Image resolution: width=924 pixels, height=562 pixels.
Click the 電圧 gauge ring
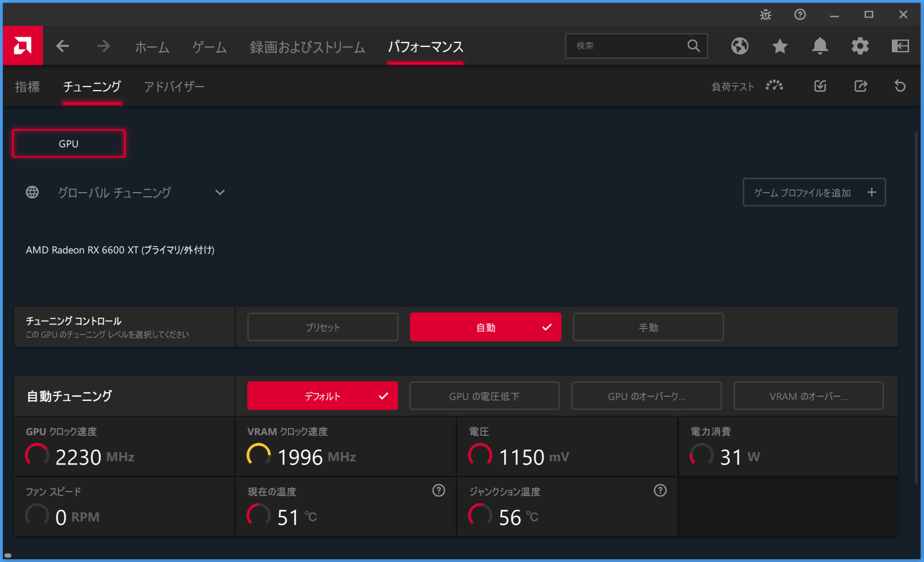click(480, 455)
